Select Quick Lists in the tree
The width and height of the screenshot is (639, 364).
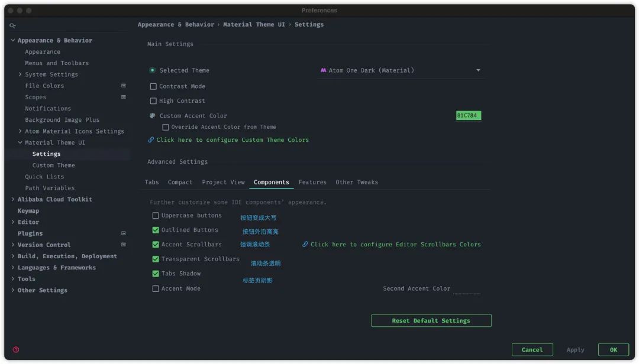pos(44,177)
